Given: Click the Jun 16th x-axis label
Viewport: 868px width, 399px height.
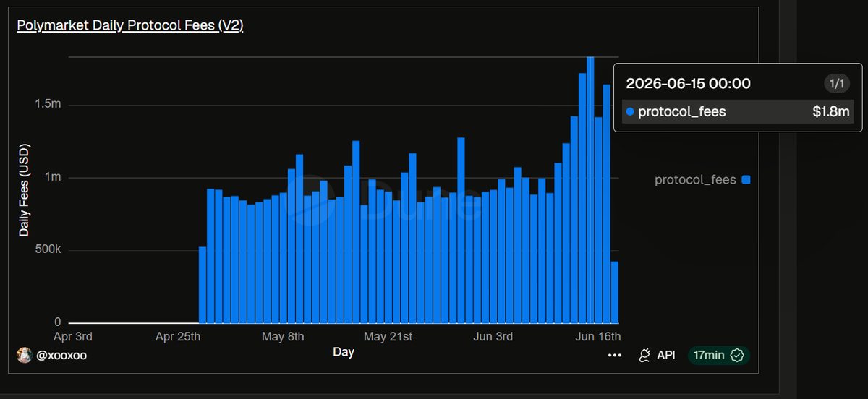Looking at the screenshot, I should click(598, 337).
